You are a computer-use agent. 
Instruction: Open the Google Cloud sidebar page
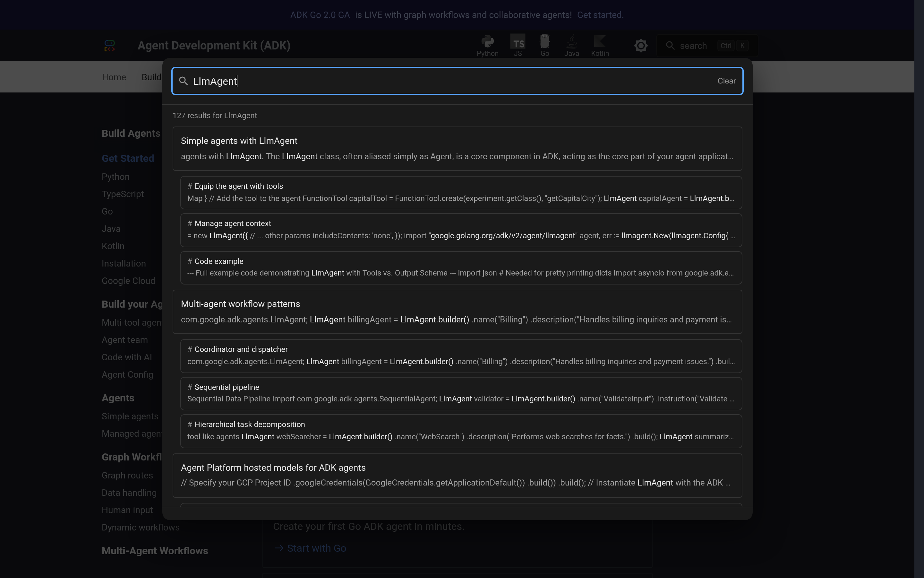[x=128, y=281]
